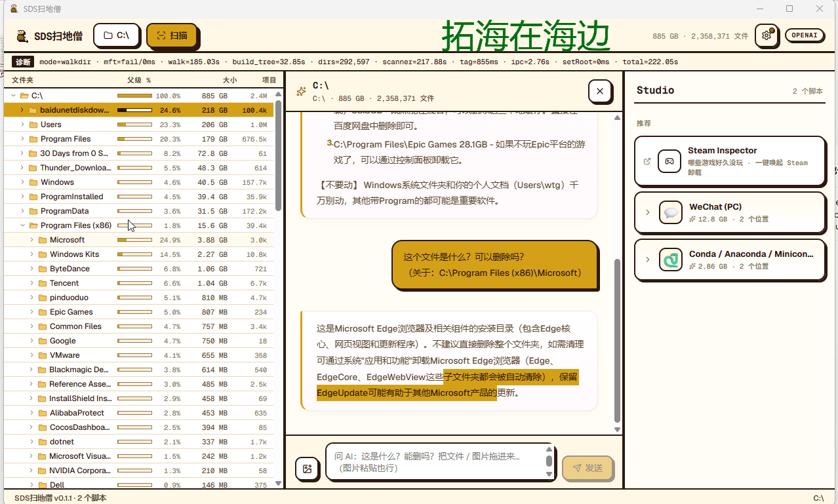The image size is (838, 504).
Task: Select the AlibabaProtect folder row
Action: coord(139,413)
